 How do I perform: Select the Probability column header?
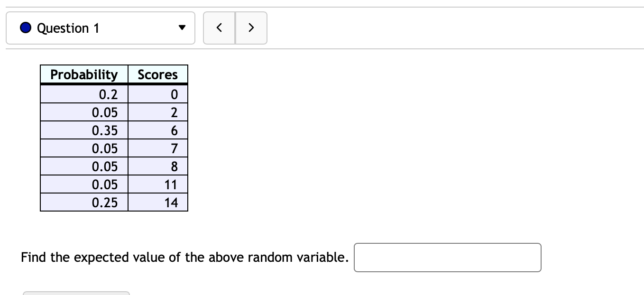tap(84, 74)
